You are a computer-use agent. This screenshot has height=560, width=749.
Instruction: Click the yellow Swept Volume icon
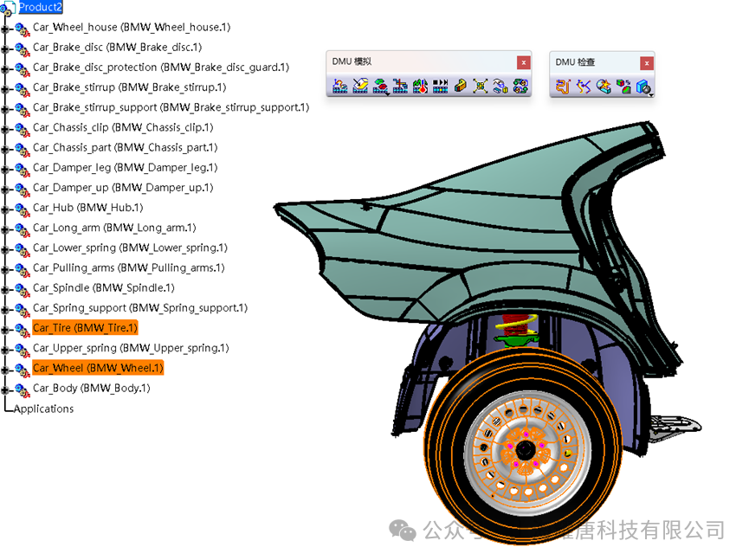point(461,87)
